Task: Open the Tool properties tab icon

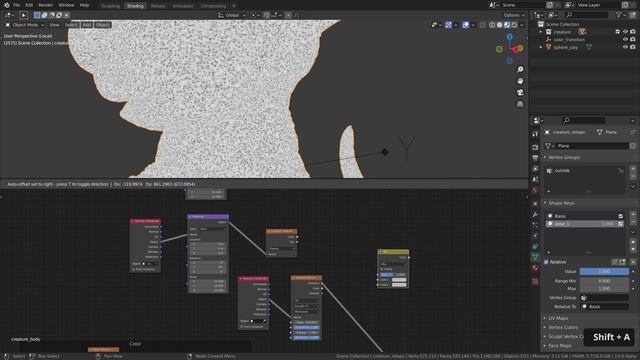Action: point(535,134)
